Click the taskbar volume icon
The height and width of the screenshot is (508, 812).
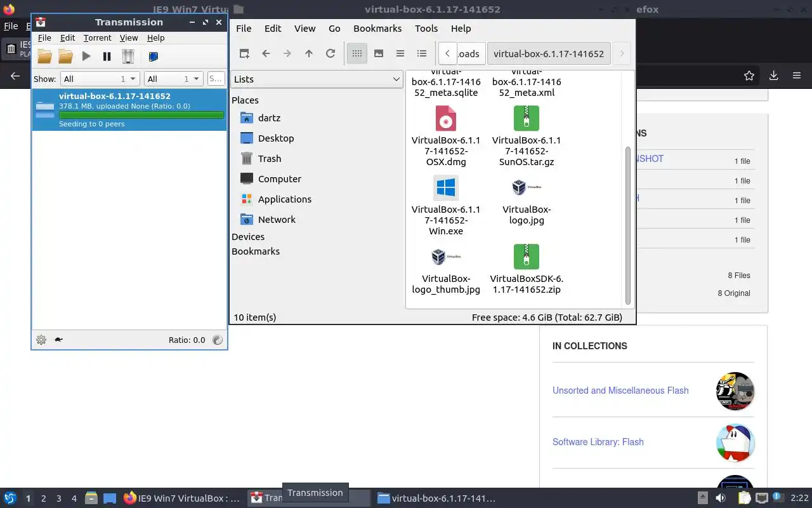(721, 498)
